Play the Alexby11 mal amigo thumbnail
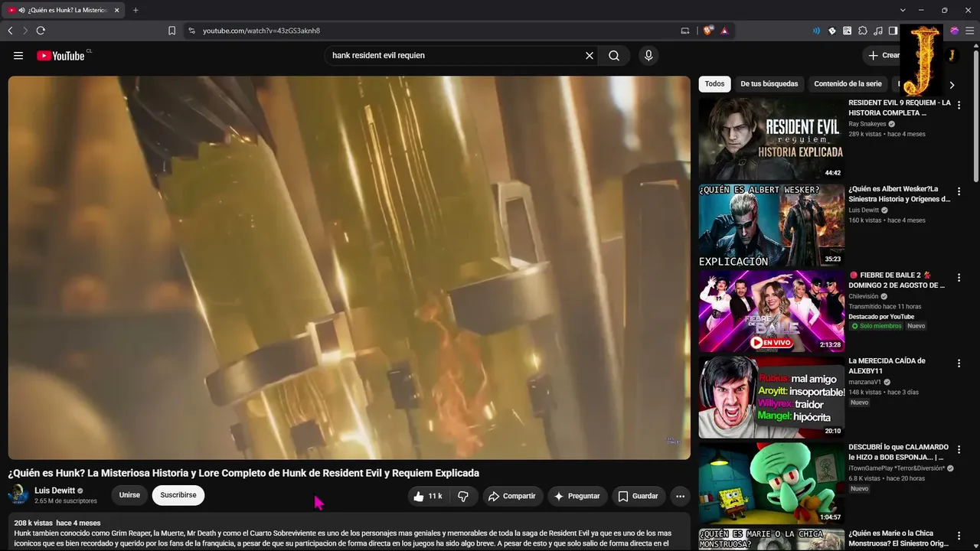This screenshot has width=980, height=551. 772,397
